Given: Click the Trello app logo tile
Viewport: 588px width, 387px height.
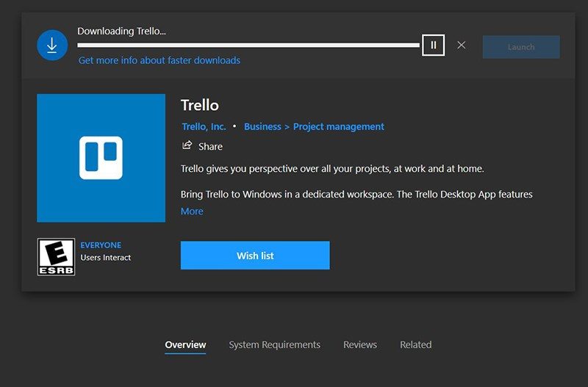Looking at the screenshot, I should (x=101, y=158).
